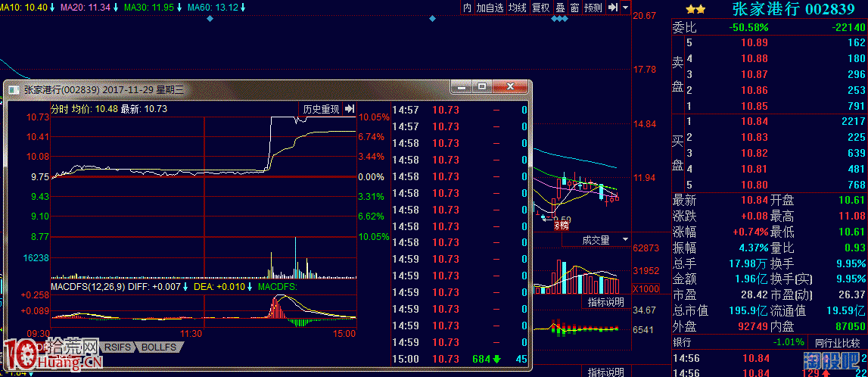Click the 涨幅 +0.74% value
The height and width of the screenshot is (377, 868).
coord(750,232)
